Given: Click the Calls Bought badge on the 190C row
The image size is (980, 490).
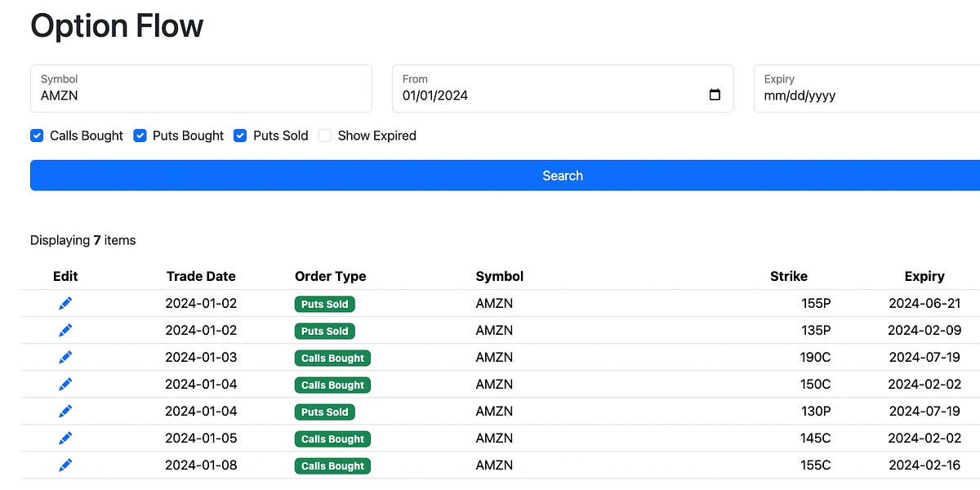Looking at the screenshot, I should 332,358.
